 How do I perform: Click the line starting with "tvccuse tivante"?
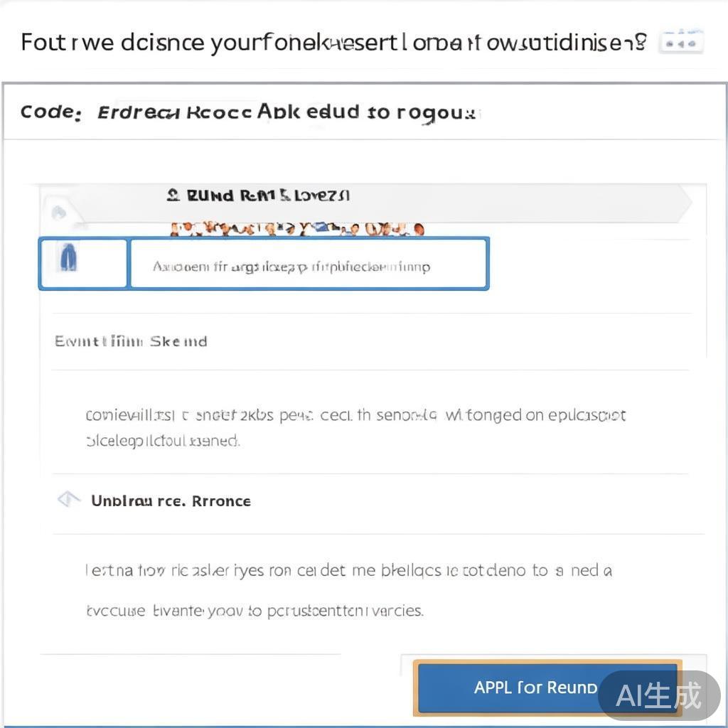click(255, 611)
